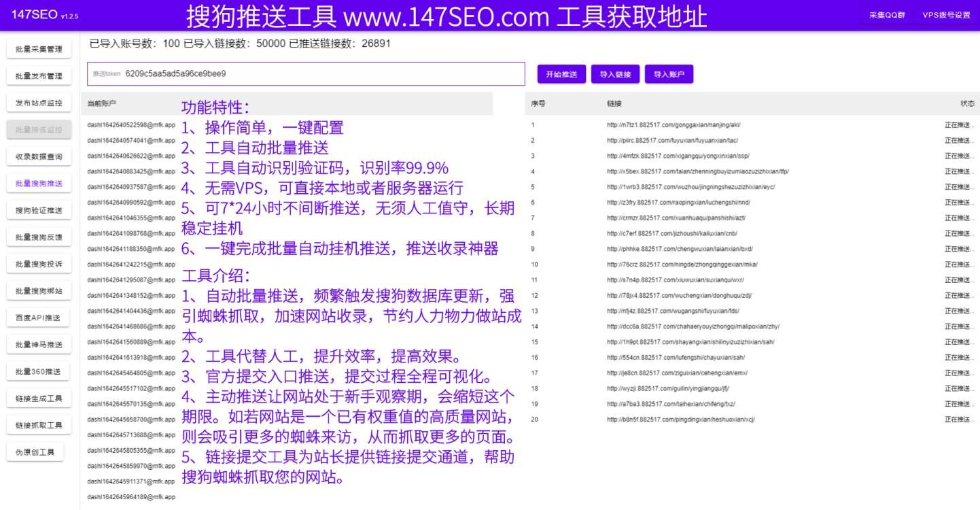Open the 收录数据查询 tool
The width and height of the screenshot is (980, 510).
[x=39, y=156]
